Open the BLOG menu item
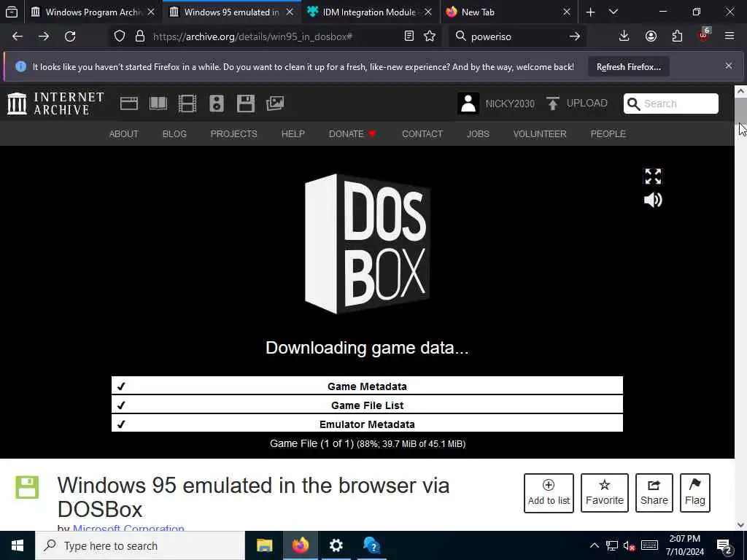Viewport: 747px width, 560px height. 174,134
